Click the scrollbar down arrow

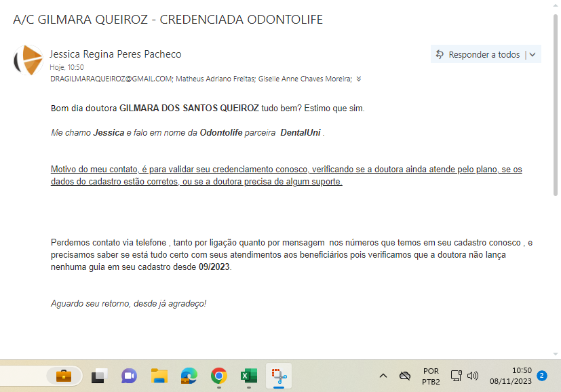(x=556, y=354)
